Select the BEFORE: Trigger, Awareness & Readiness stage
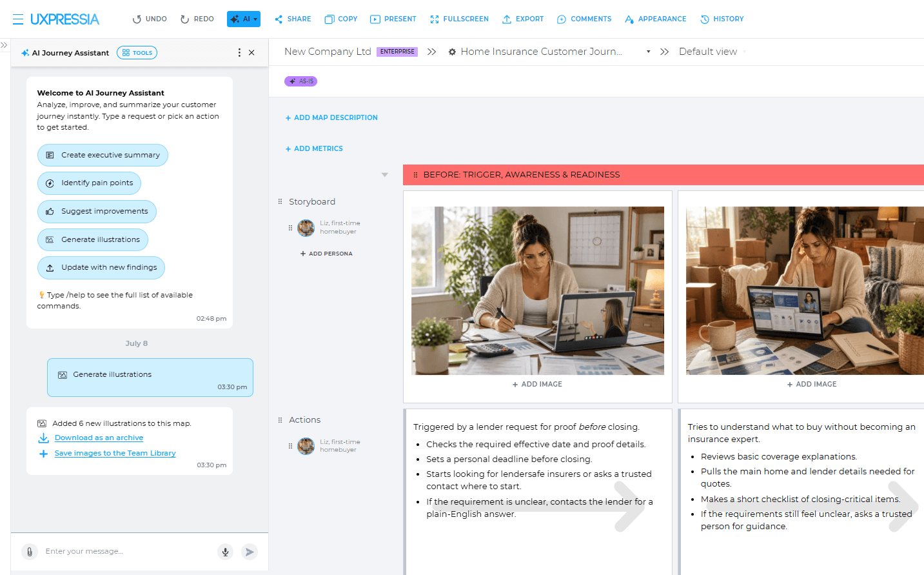Image resolution: width=924 pixels, height=575 pixels. point(522,175)
